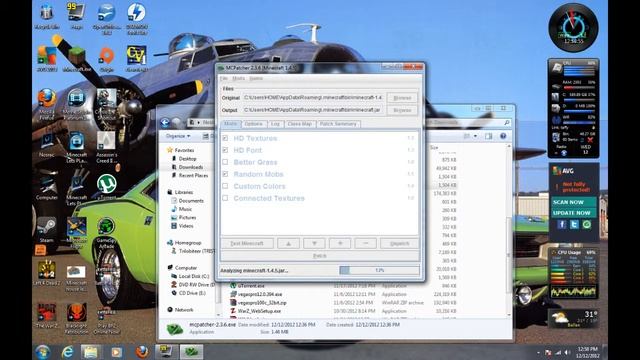Click AVG gadget Update Now button
This screenshot has width=640, height=360.
pyautogui.click(x=573, y=213)
